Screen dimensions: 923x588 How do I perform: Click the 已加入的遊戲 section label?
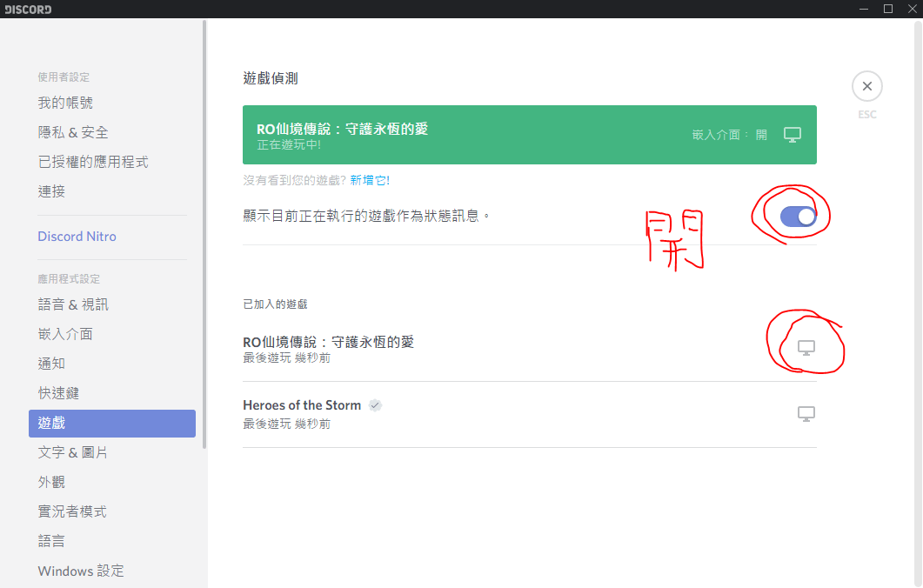[x=276, y=304]
